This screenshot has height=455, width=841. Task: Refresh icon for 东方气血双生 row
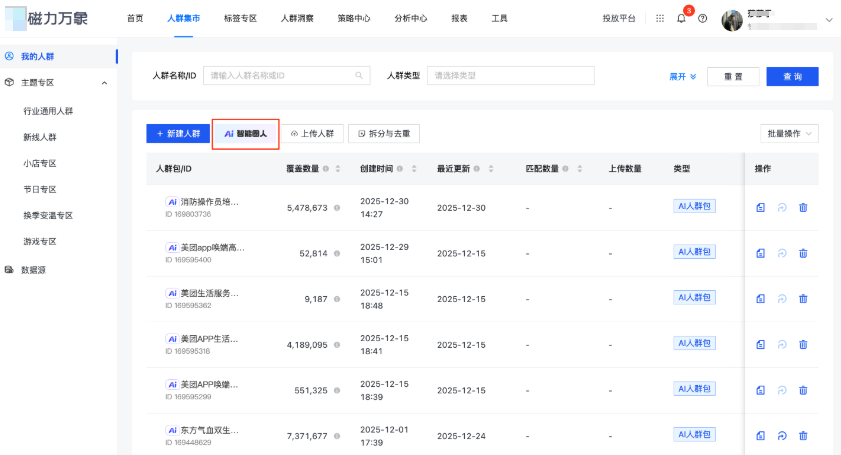pyautogui.click(x=782, y=436)
